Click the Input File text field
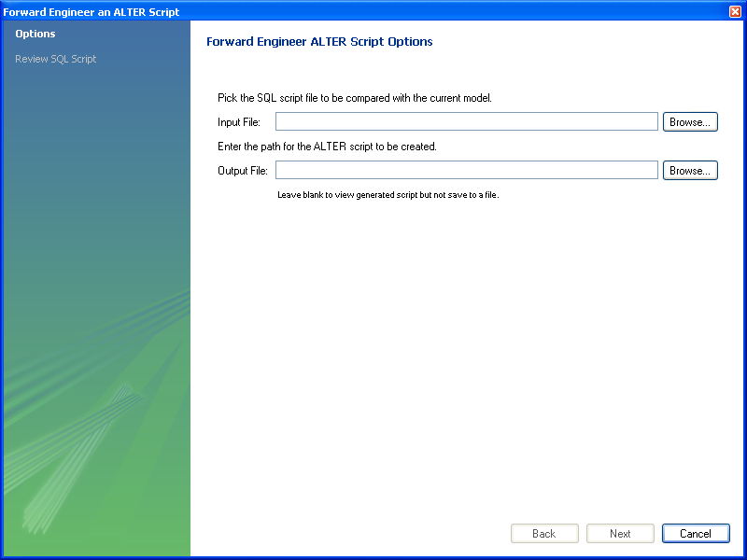The height and width of the screenshot is (560, 747). [x=466, y=122]
